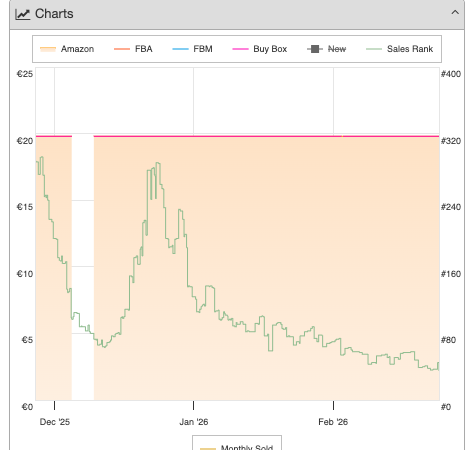Click the #400 rank axis label
The height and width of the screenshot is (450, 474).
(451, 74)
